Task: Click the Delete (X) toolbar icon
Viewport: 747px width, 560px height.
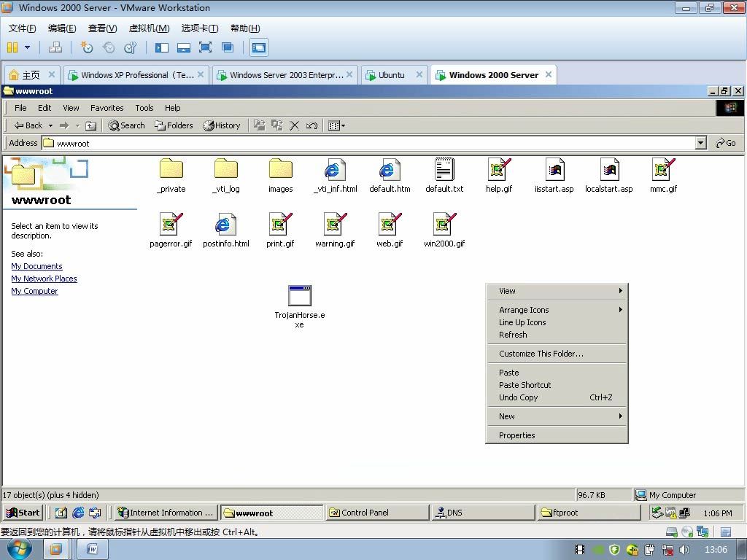Action: click(x=295, y=125)
